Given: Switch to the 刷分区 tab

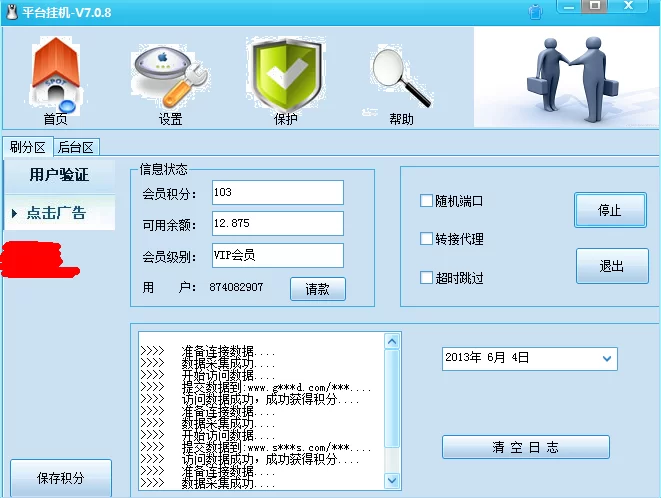Looking at the screenshot, I should [28, 147].
